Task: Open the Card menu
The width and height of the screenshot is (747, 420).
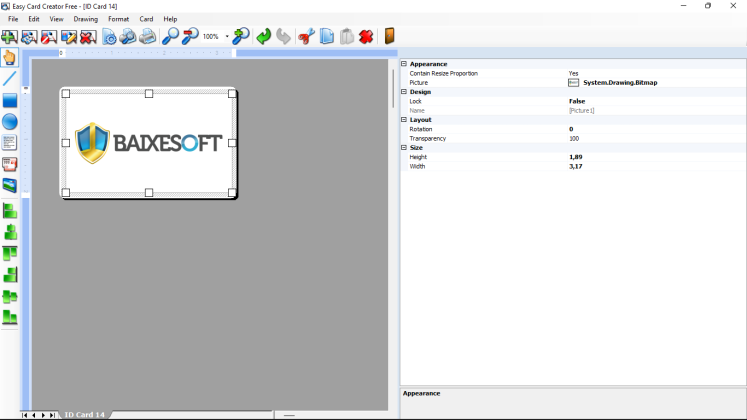Action: (x=146, y=19)
